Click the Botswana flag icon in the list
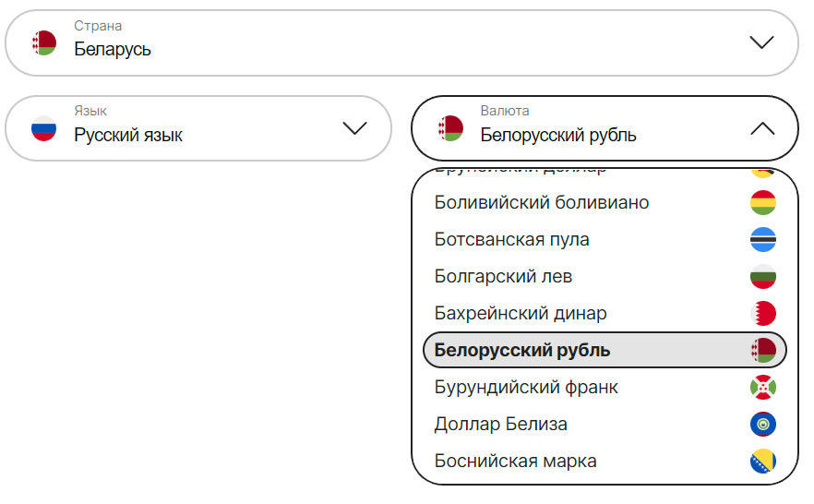Viewport: 814px width, 504px height. (763, 240)
